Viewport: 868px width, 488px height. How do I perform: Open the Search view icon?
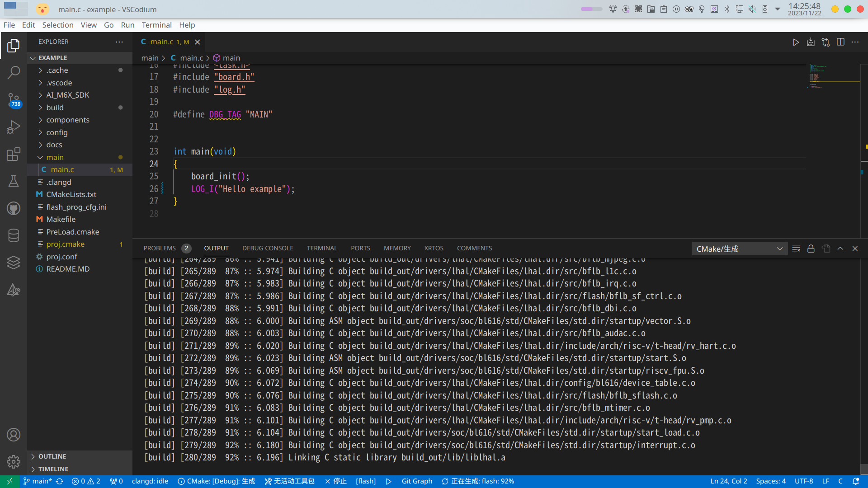(14, 72)
